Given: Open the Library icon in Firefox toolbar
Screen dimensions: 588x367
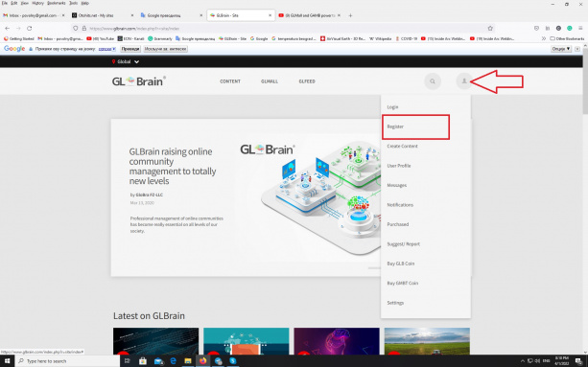Looking at the screenshot, I should pos(548,28).
